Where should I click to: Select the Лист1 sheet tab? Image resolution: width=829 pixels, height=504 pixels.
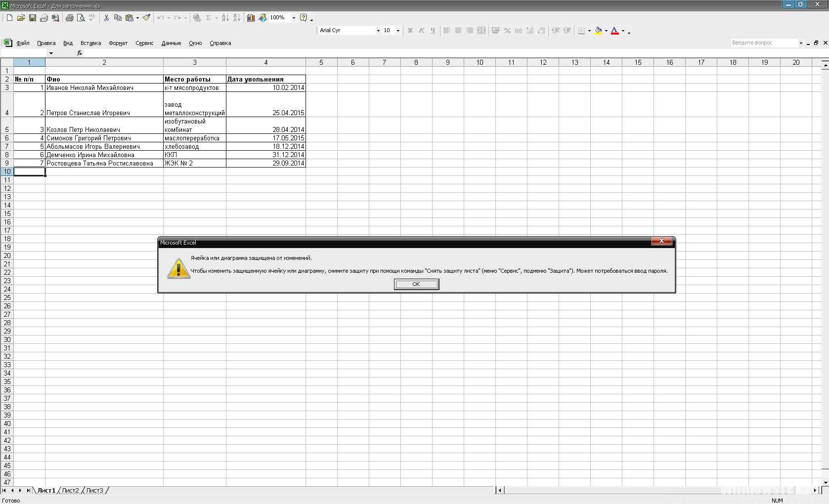coord(46,490)
